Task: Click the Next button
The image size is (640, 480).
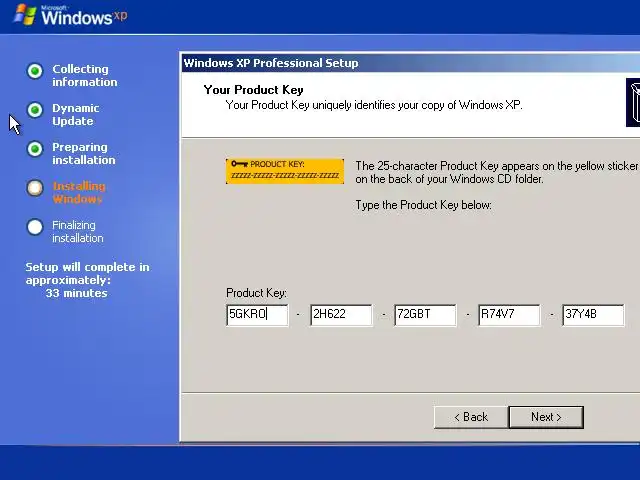Action: click(546, 417)
